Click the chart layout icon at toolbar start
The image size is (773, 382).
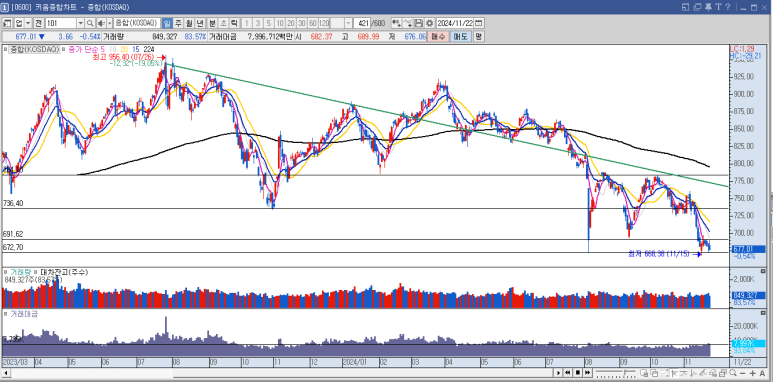click(x=7, y=23)
